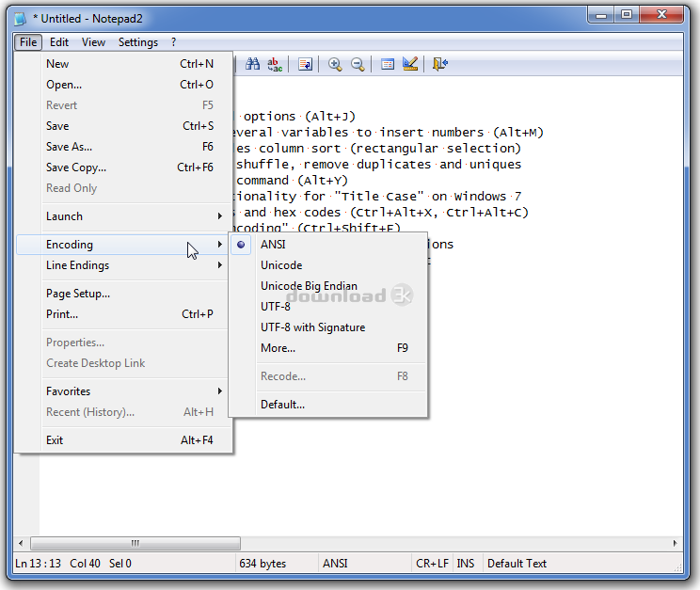700x590 pixels.
Task: Click Save in File menu
Action: (x=123, y=126)
